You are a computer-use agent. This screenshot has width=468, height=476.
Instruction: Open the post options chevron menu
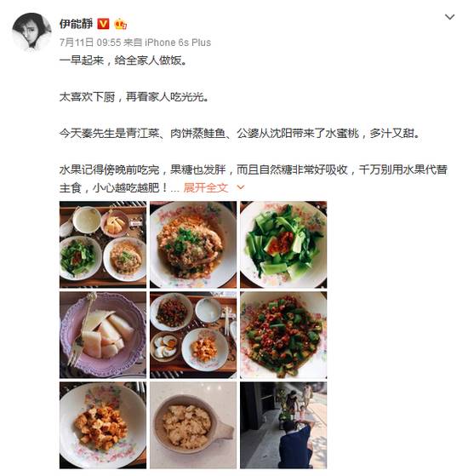(x=449, y=17)
